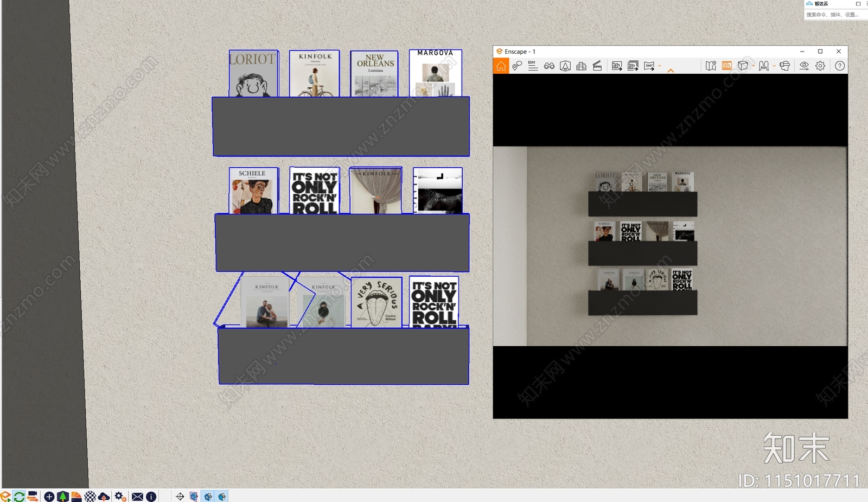Image resolution: width=868 pixels, height=502 pixels.
Task: Select the LORIOT book cover
Action: tap(253, 73)
